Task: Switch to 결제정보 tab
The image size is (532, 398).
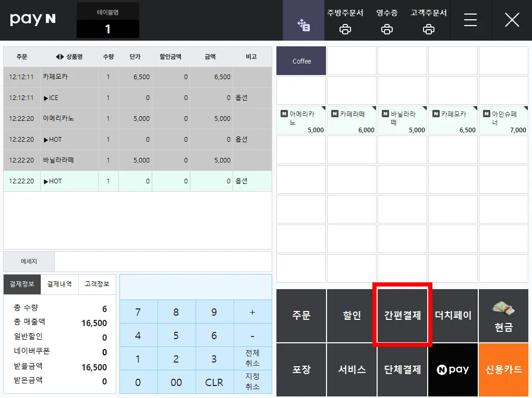Action: pos(22,284)
